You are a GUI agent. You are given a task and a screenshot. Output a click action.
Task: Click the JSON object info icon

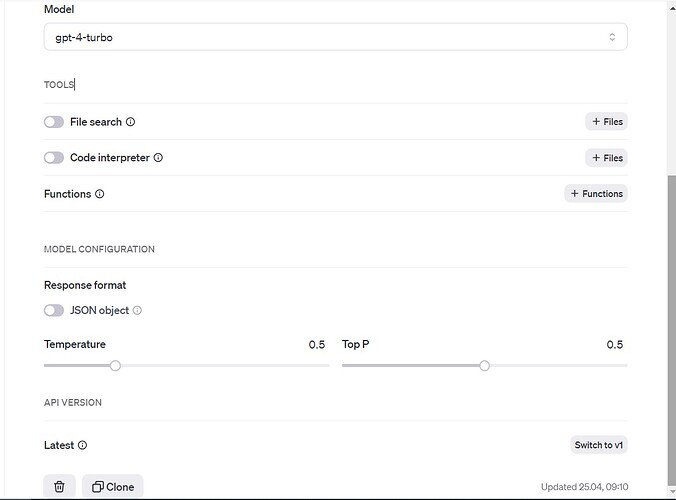point(137,310)
